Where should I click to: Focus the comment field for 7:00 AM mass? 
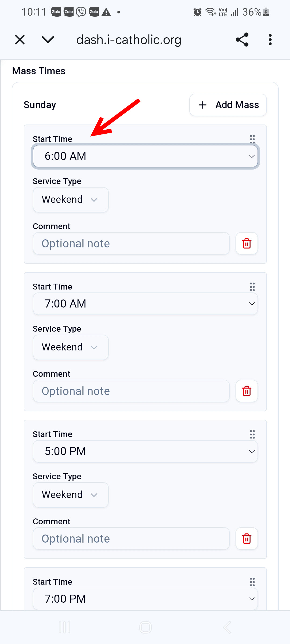[131, 391]
